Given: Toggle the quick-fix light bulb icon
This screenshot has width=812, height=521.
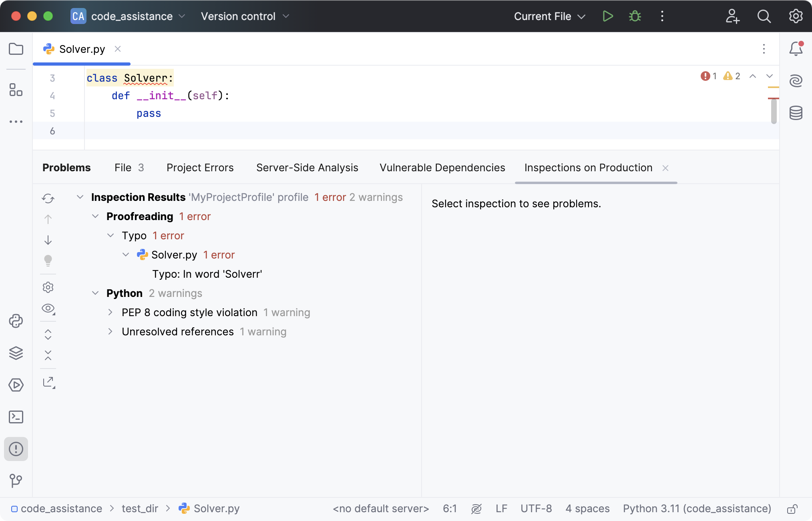Looking at the screenshot, I should 48,260.
